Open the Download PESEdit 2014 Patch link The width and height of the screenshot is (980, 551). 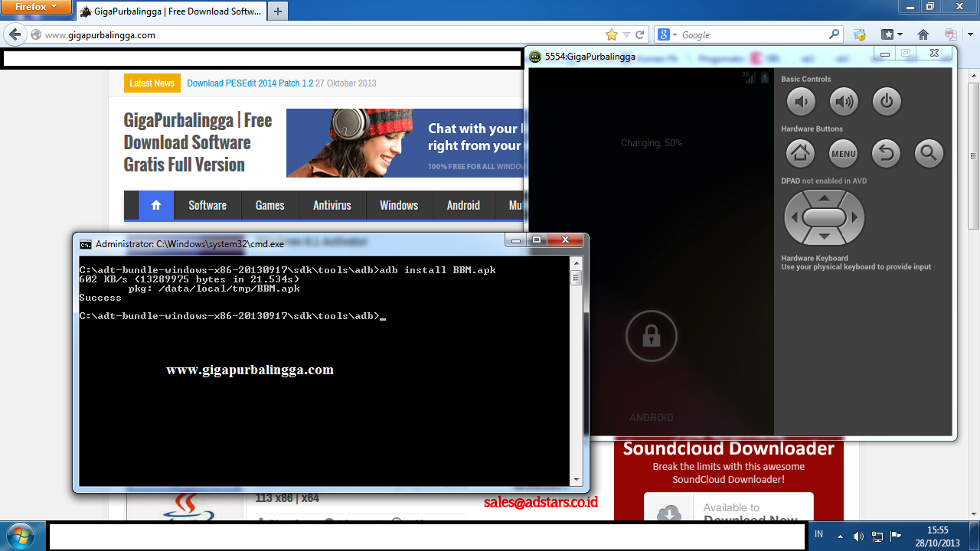[x=250, y=83]
